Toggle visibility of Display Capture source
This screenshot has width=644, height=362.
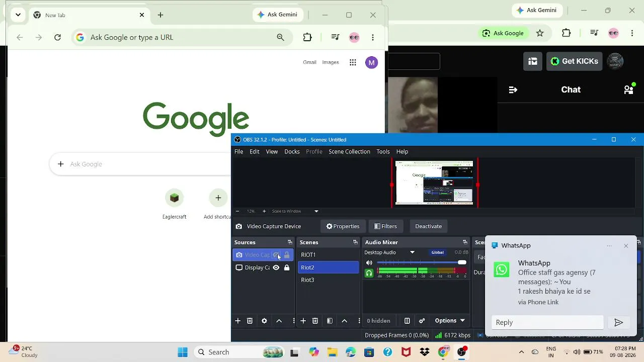(x=276, y=267)
